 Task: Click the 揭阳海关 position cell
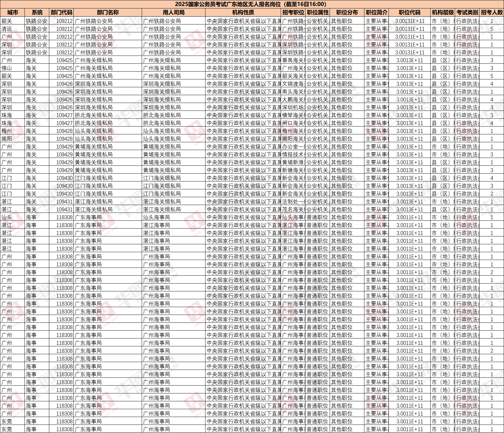point(293,139)
